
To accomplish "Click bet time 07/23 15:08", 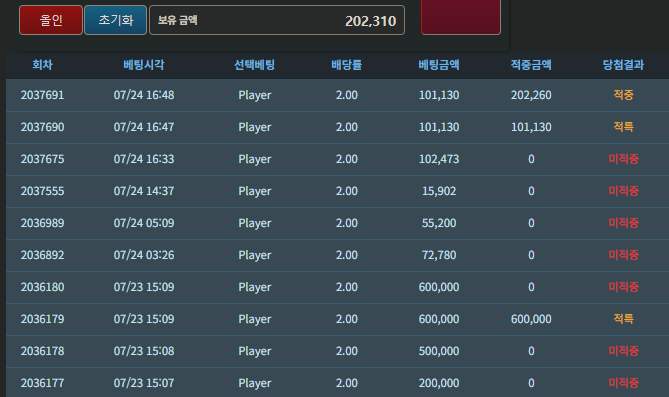I will [144, 351].
